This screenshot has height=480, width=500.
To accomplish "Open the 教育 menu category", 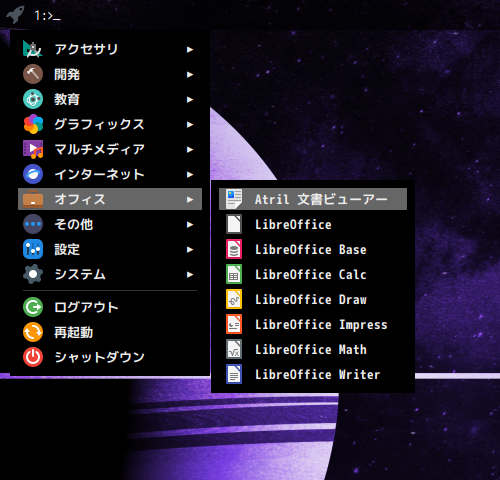I will point(110,99).
